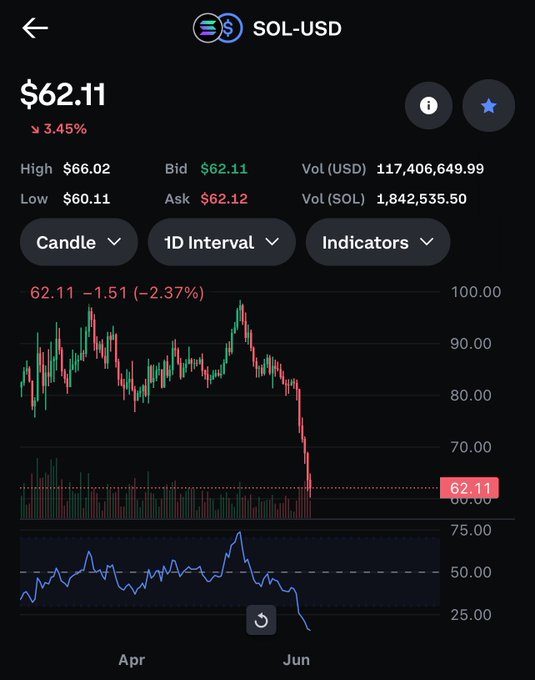Image resolution: width=535 pixels, height=680 pixels.
Task: Tap the 80.00 price axis label
Action: click(471, 396)
